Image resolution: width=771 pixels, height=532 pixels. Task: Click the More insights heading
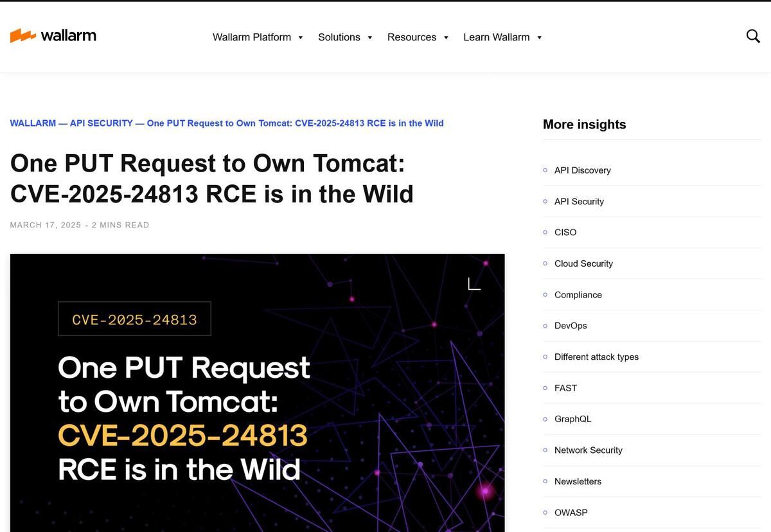point(584,125)
